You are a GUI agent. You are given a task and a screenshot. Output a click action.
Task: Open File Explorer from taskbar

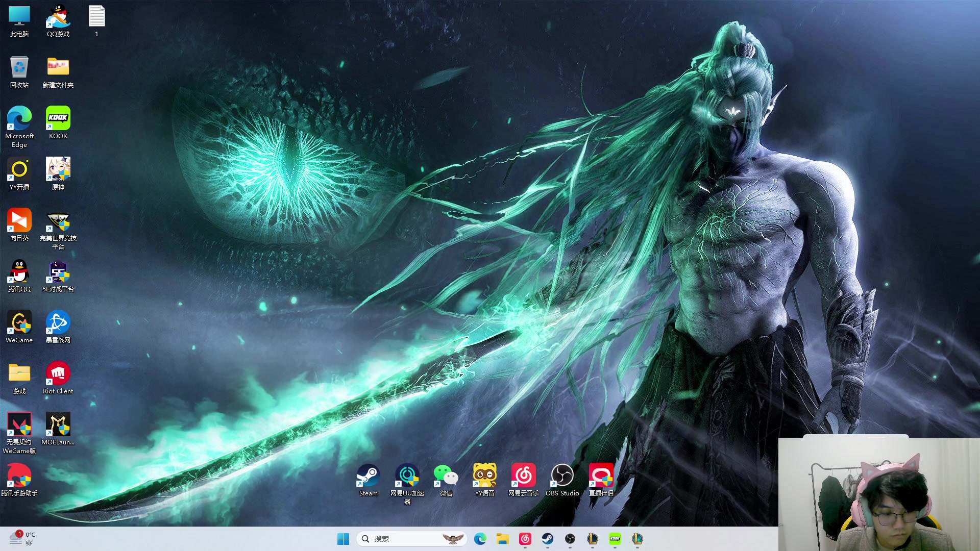[503, 539]
